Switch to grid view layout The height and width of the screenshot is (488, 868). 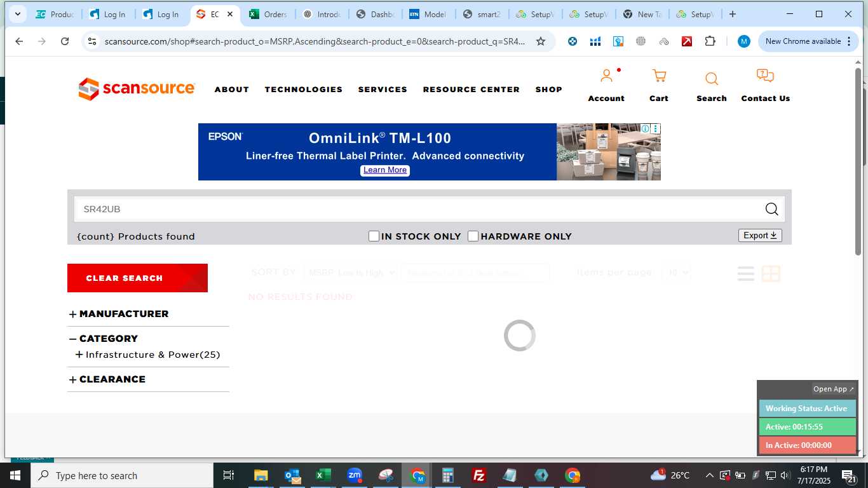(x=771, y=274)
